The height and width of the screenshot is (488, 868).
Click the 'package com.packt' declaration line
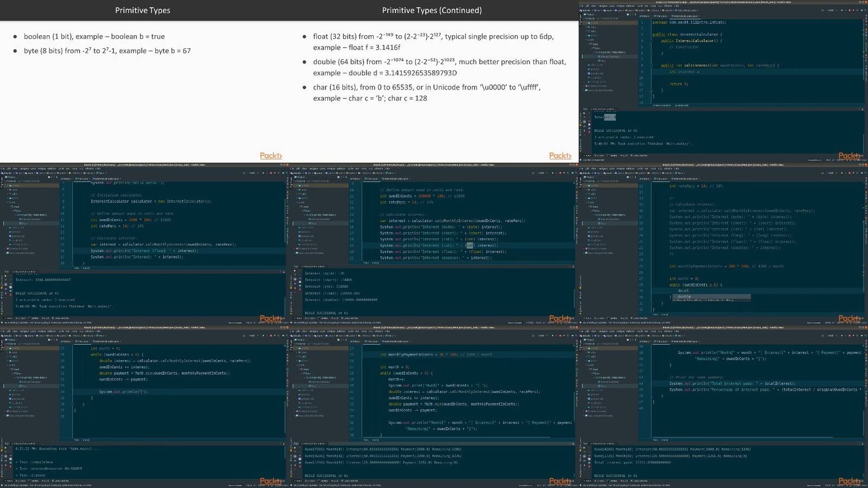(689, 22)
